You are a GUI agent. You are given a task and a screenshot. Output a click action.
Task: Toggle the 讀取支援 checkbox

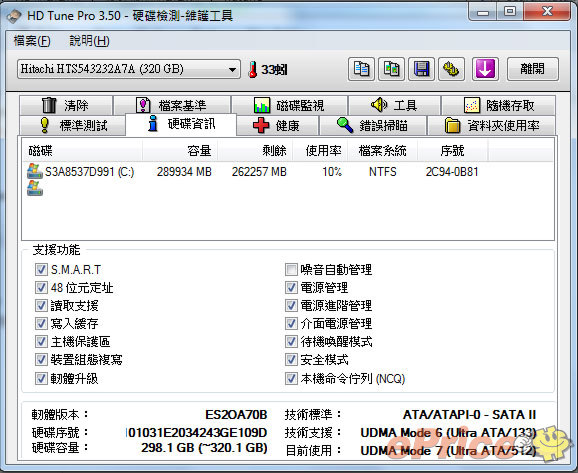[x=41, y=306]
